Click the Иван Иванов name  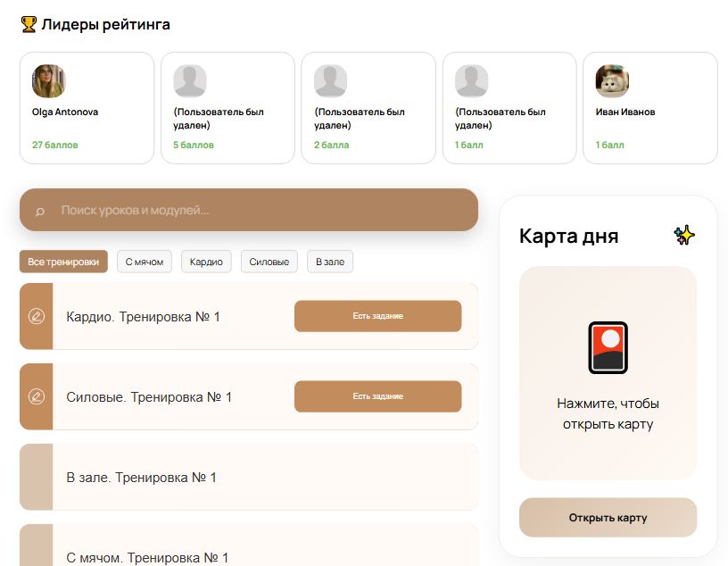[x=625, y=112]
